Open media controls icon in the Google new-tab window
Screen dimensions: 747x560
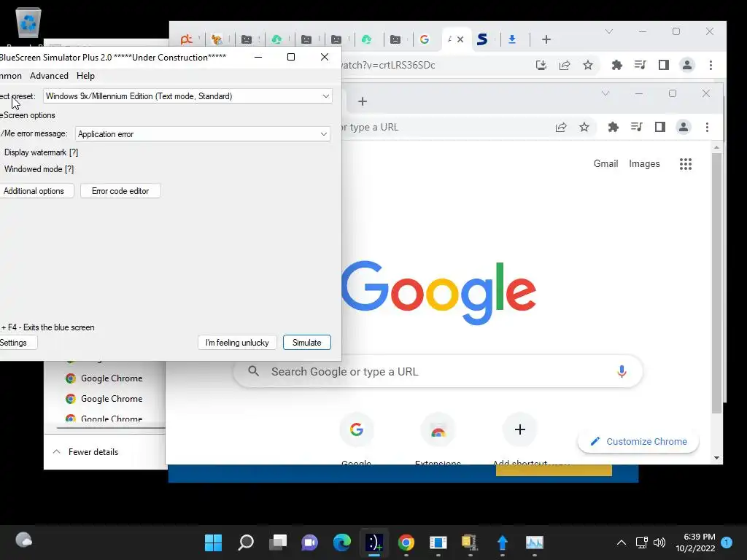(x=636, y=127)
